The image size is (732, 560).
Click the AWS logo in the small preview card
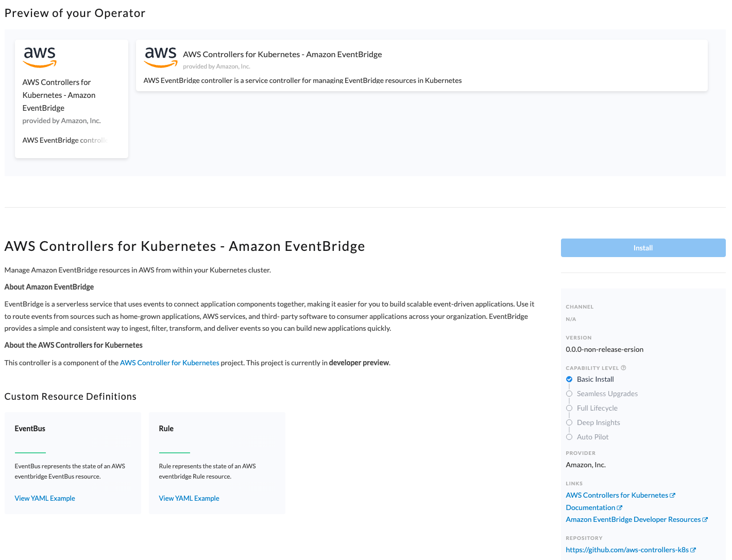point(40,57)
